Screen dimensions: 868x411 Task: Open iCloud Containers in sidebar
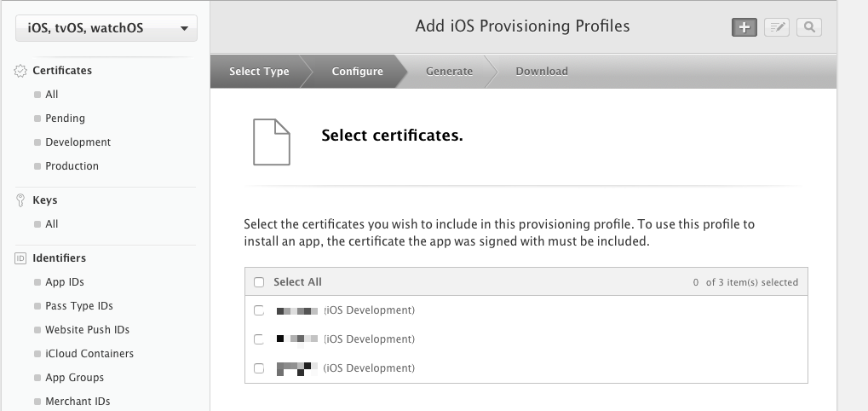(89, 353)
